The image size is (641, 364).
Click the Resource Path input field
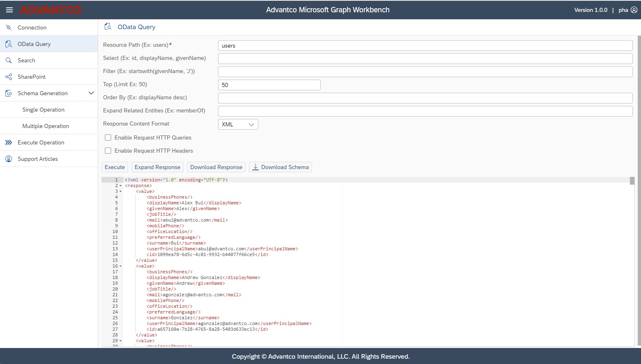(x=425, y=46)
